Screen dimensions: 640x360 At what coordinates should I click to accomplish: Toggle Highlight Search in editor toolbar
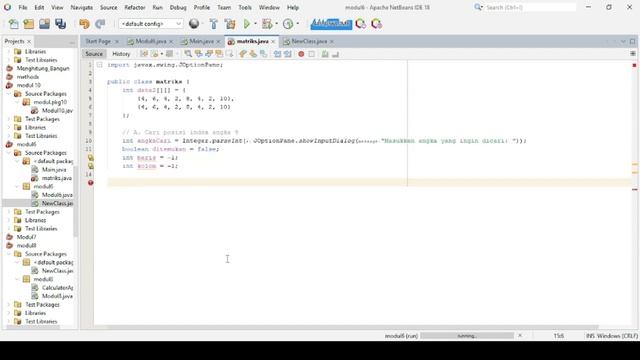(x=219, y=54)
